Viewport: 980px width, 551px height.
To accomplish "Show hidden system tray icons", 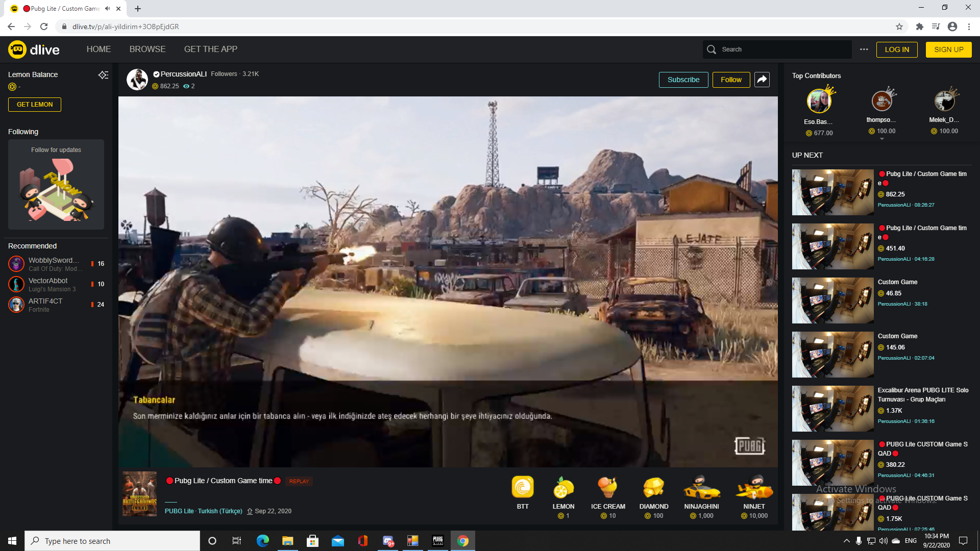I will 846,541.
